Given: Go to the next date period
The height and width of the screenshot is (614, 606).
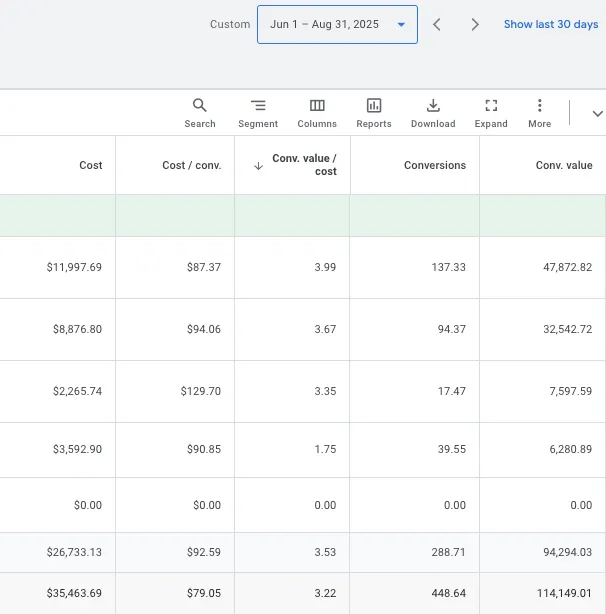Looking at the screenshot, I should click(x=475, y=25).
